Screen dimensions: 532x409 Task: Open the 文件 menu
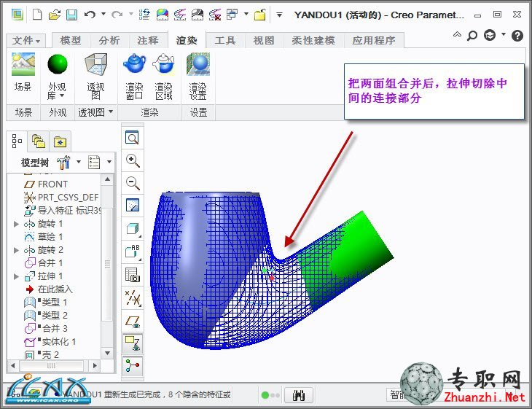click(x=26, y=40)
